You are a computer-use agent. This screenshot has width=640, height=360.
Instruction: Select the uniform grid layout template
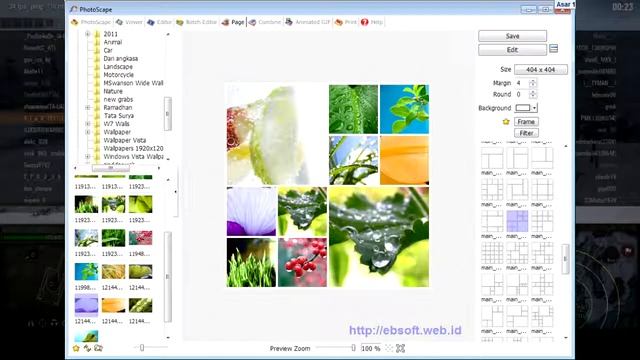[x=492, y=253]
